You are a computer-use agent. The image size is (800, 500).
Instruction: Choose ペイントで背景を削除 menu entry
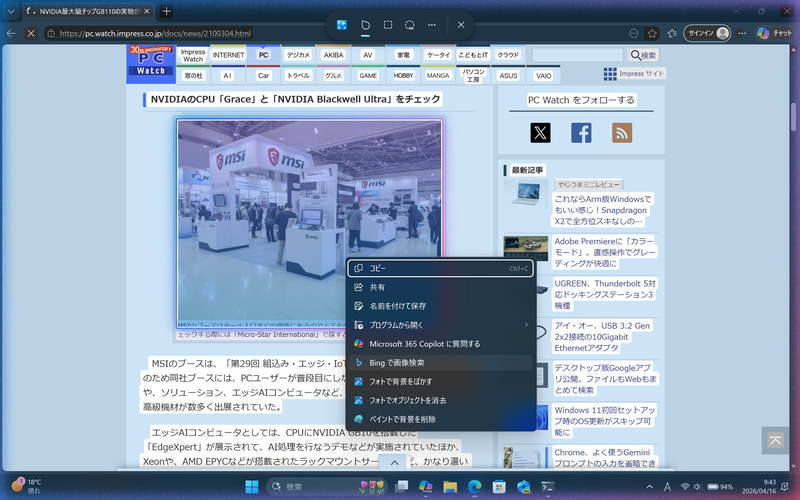click(441, 419)
